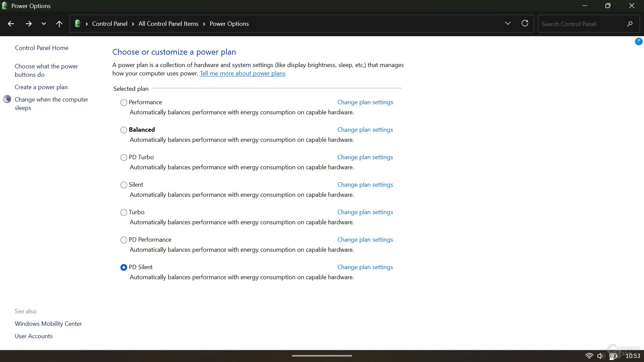Screen dimensions: 644x362
Task: Click the volume speaker tray icon
Action: [x=600, y=356]
